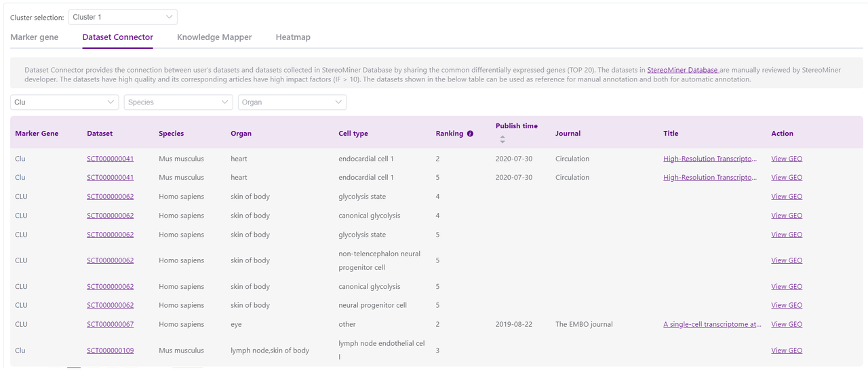This screenshot has width=868, height=375.
Task: Open the A single-cell transcriptome article link
Action: pos(711,324)
